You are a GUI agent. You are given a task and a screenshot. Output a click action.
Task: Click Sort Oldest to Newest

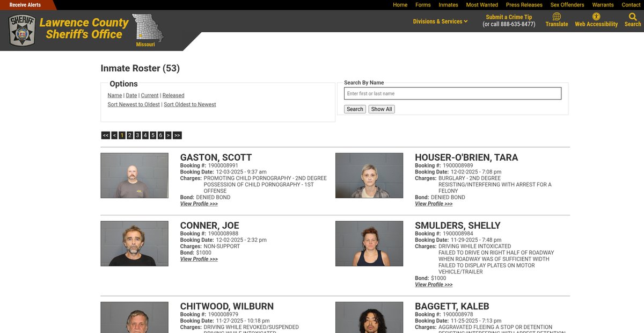coord(190,105)
